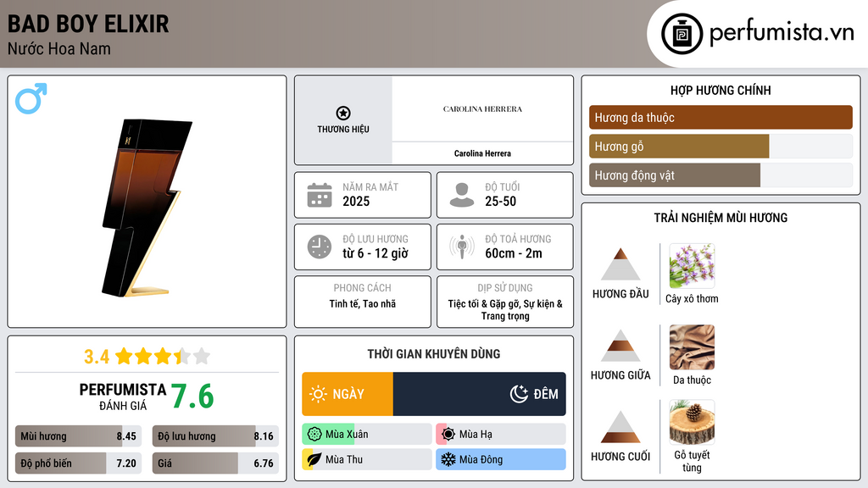Viewport: 868px width, 488px height.
Task: Select the Đêm nighttime segment
Action: click(x=480, y=394)
